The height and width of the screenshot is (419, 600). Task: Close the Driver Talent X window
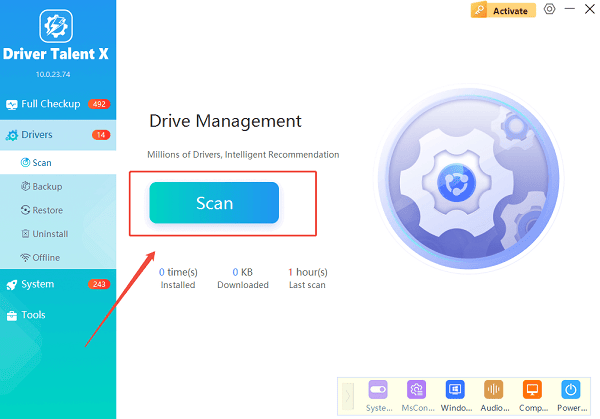(x=590, y=9)
